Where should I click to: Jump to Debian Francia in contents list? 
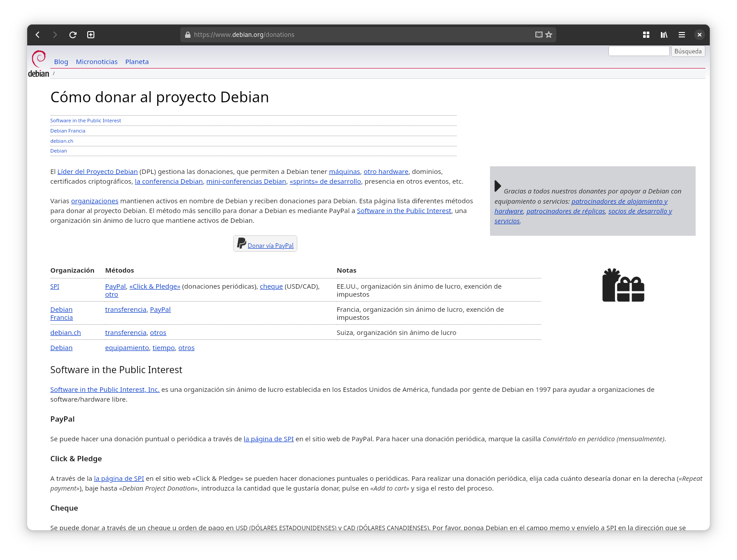68,131
